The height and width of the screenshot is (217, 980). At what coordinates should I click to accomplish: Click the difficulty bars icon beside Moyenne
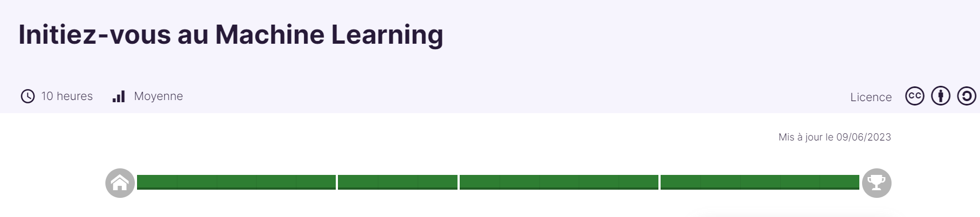pos(118,96)
